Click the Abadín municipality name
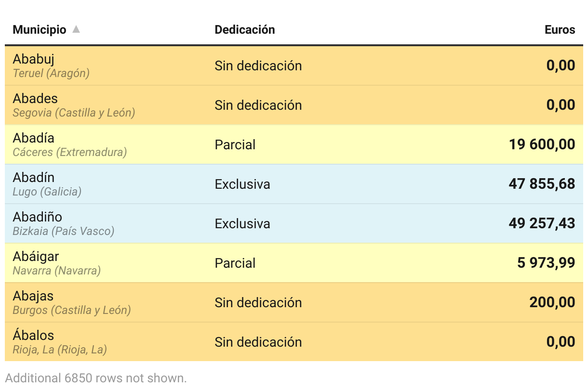Screen dimensions: 588x390 coord(33,178)
